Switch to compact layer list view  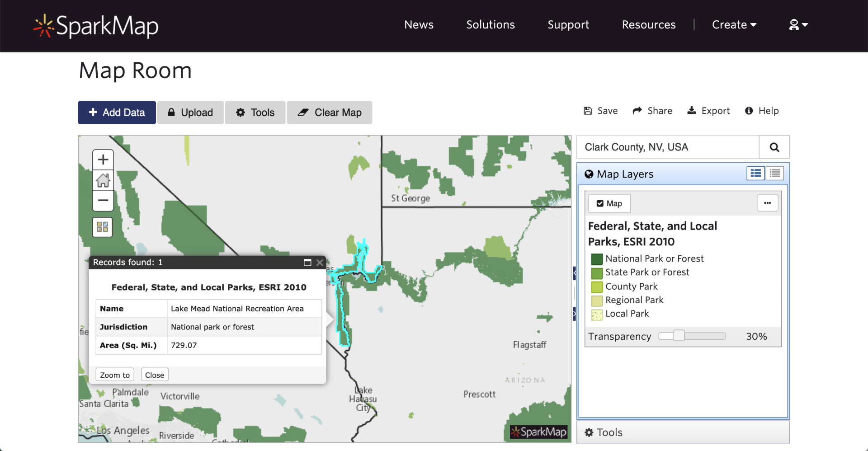pyautogui.click(x=775, y=174)
